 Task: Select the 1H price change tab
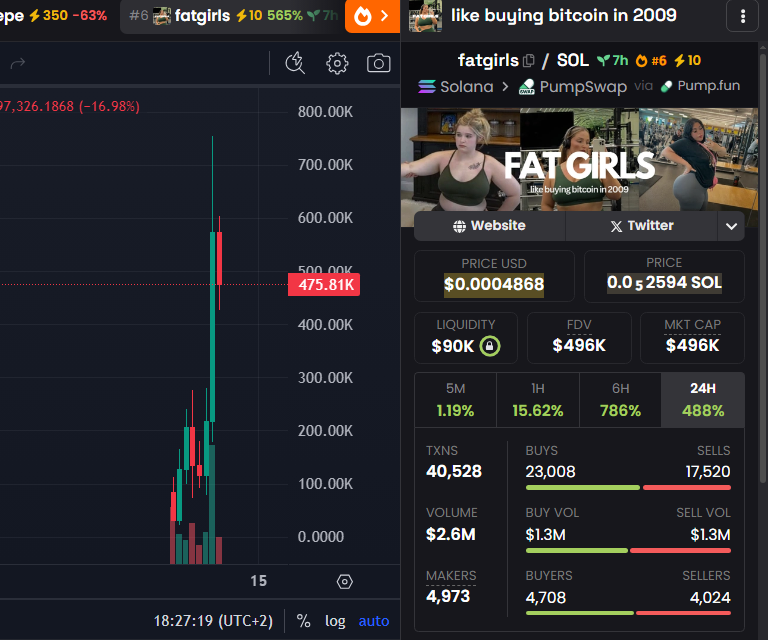tap(537, 400)
